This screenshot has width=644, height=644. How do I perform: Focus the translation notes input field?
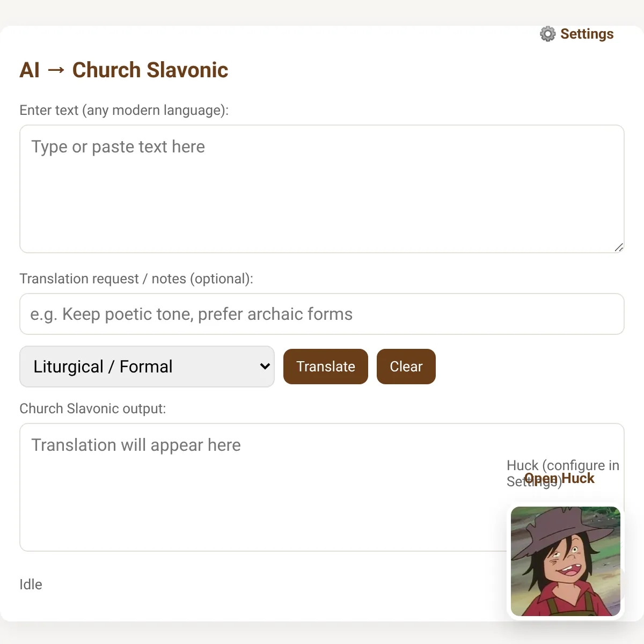322,314
